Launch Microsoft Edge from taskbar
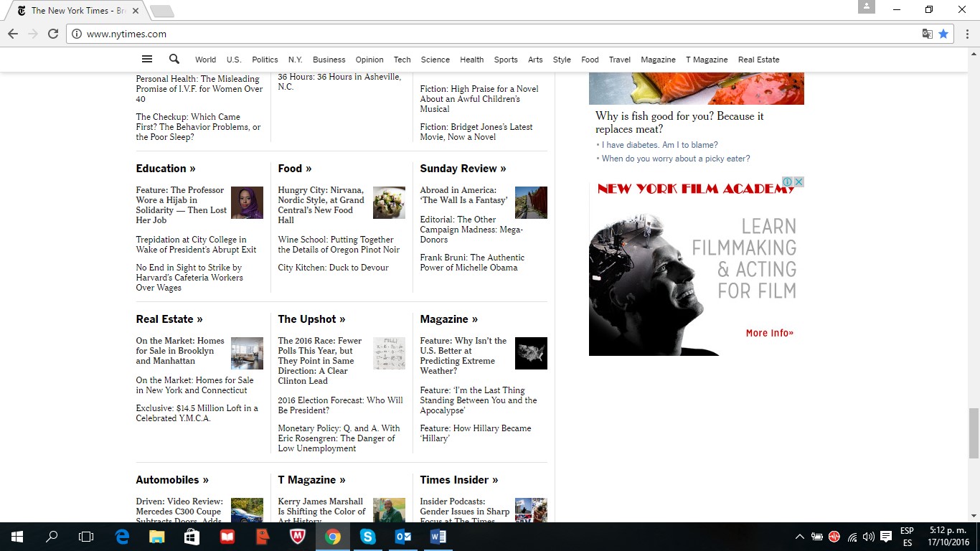980x551 pixels. tap(122, 537)
